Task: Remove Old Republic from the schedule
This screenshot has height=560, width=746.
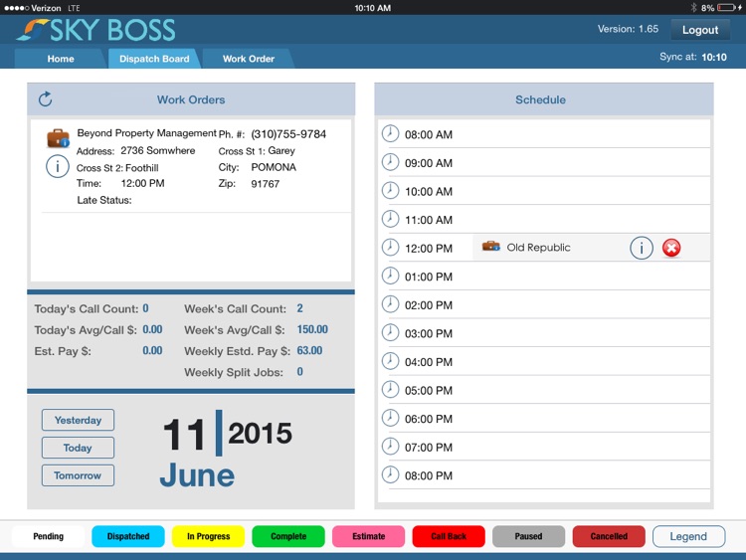Action: click(x=671, y=248)
